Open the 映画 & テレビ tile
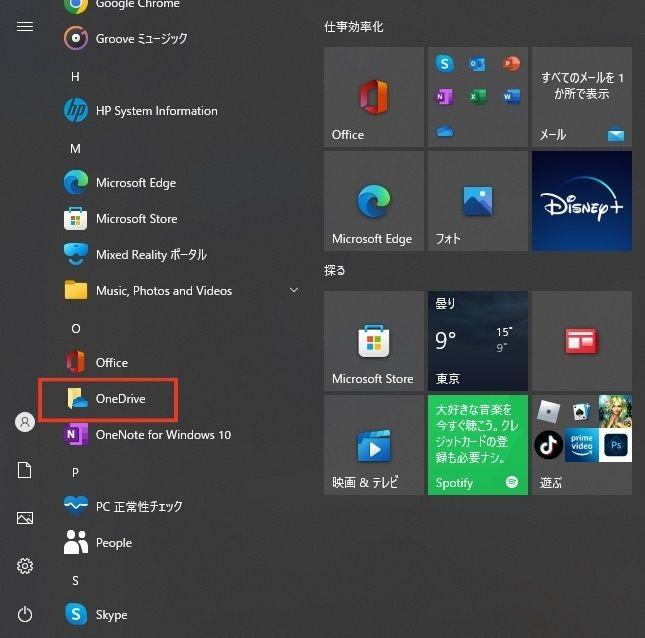Image resolution: width=645 pixels, height=638 pixels. [374, 445]
